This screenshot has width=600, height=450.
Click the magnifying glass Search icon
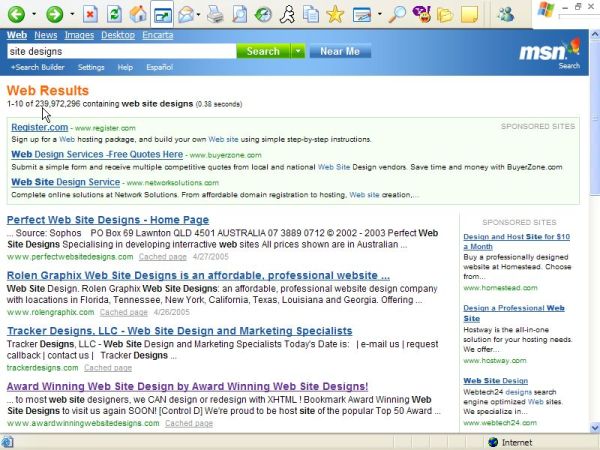coord(397,14)
